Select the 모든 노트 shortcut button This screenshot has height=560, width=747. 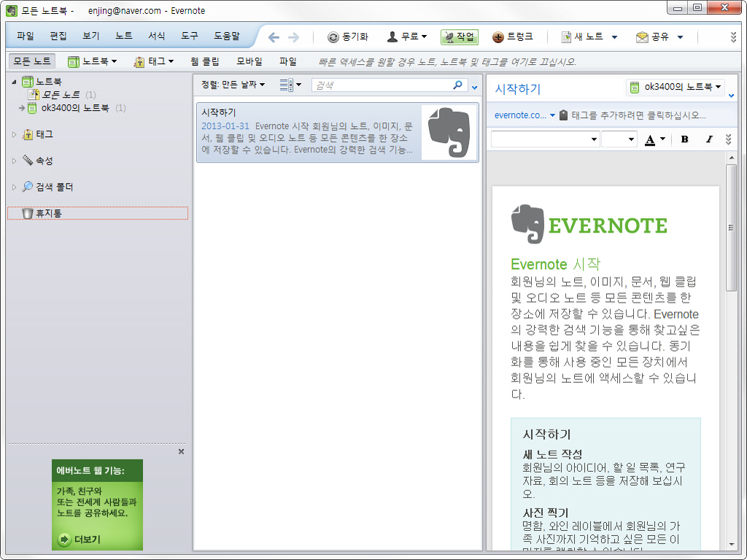pyautogui.click(x=32, y=61)
